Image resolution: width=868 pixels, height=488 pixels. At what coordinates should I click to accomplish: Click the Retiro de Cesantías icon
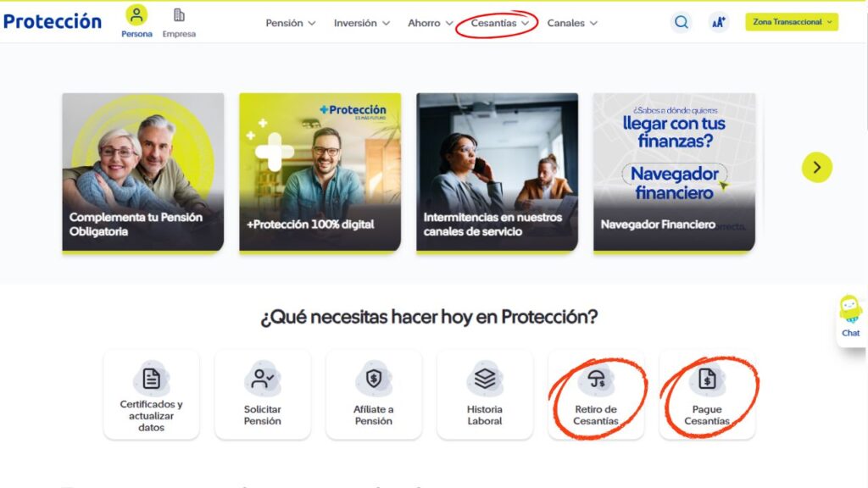point(596,379)
